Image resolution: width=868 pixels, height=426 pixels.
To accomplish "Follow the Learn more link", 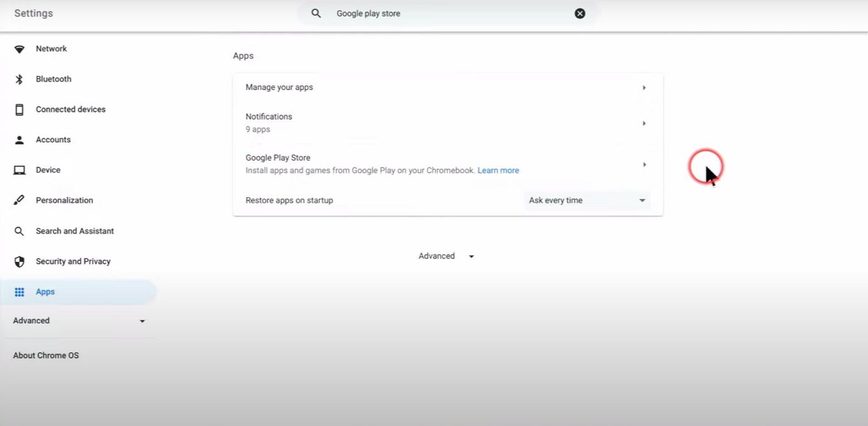I will coord(498,171).
